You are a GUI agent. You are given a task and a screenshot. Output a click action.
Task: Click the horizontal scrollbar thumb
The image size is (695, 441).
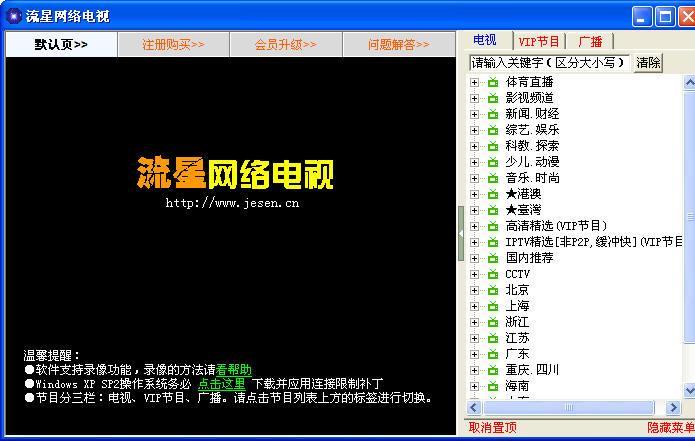tap(569, 407)
